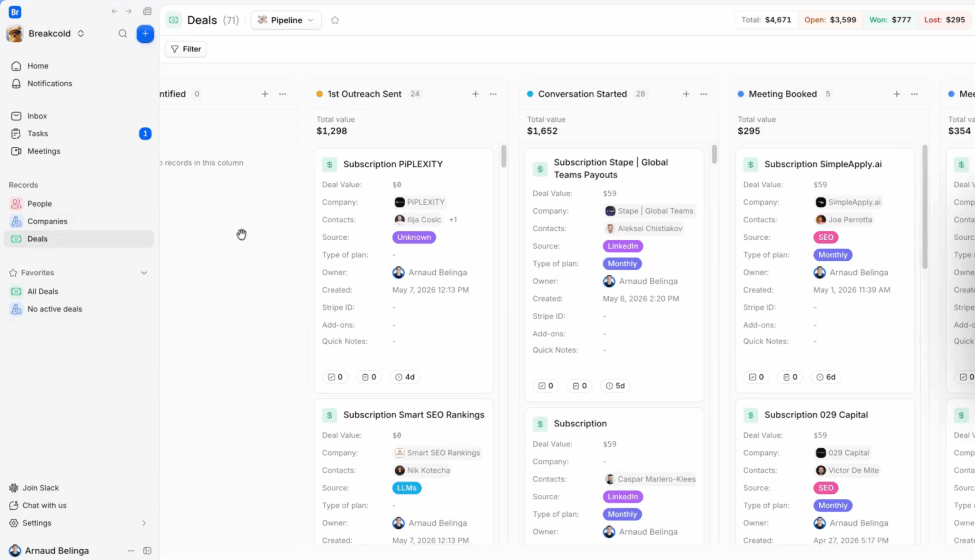Open search with the magnifier icon
Screen dimensions: 975x560
(x=123, y=33)
